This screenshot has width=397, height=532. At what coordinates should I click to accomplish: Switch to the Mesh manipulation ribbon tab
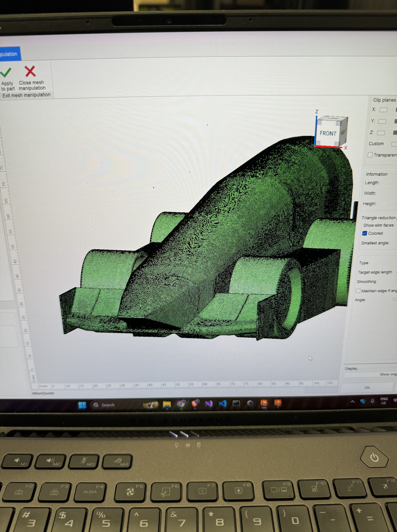click(x=10, y=54)
